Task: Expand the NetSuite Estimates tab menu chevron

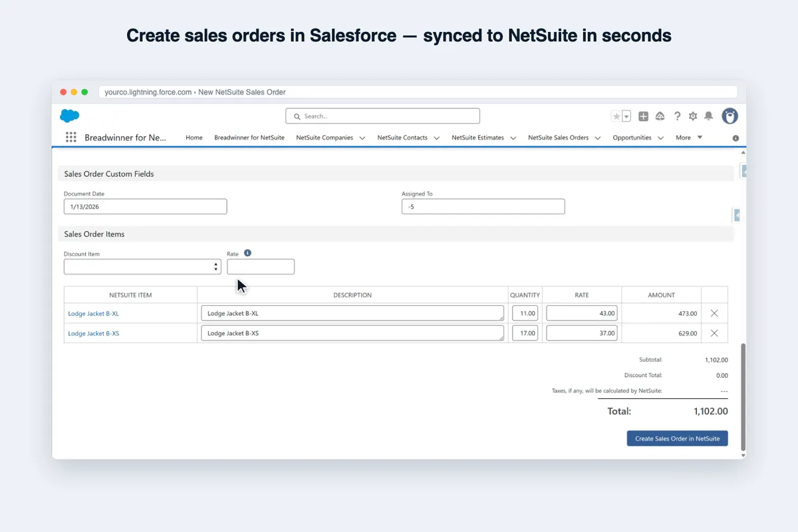Action: [513, 138]
